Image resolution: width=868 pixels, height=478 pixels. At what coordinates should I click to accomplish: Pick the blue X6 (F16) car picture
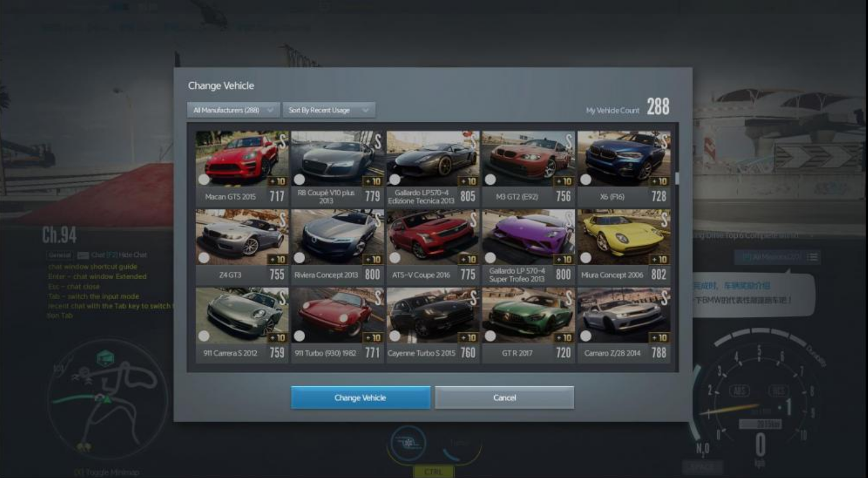coord(624,159)
